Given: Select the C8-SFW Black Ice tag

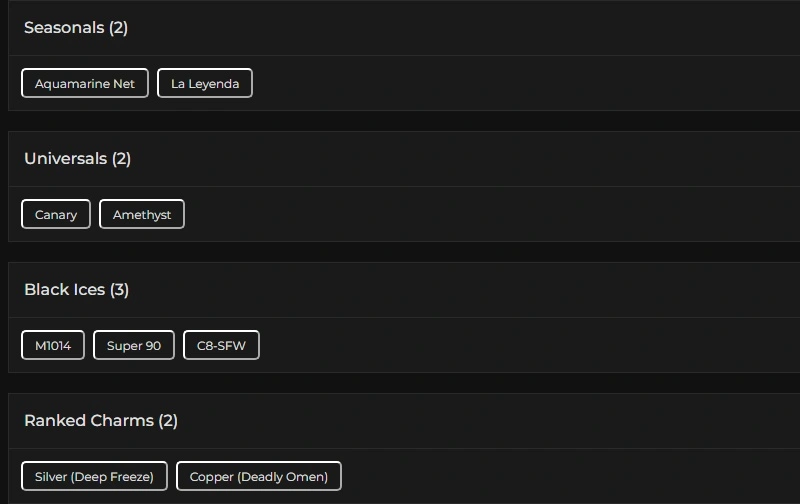Looking at the screenshot, I should [x=221, y=345].
